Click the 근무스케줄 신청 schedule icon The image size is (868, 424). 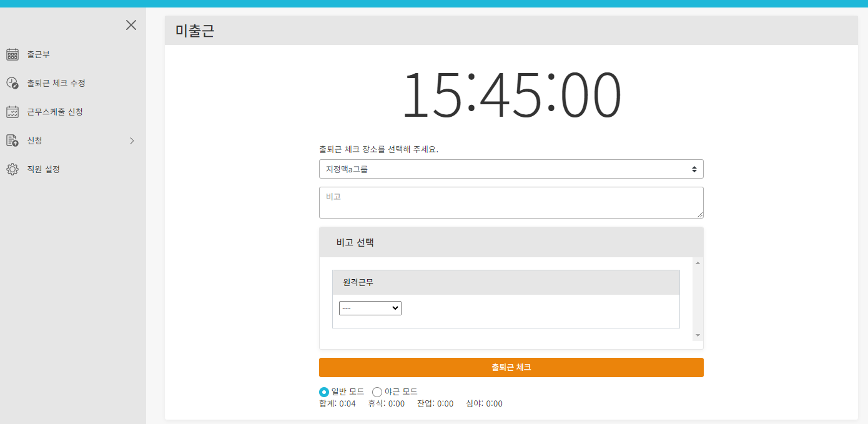[x=12, y=112]
